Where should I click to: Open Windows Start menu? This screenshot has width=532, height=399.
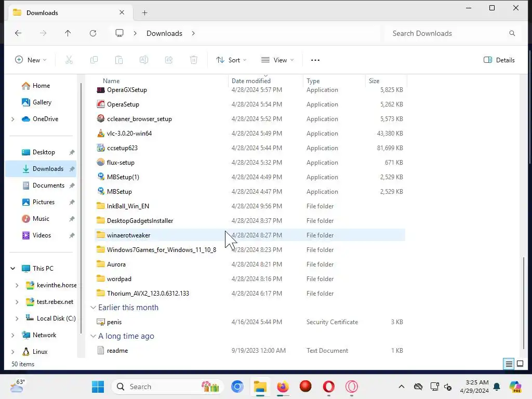(98, 387)
